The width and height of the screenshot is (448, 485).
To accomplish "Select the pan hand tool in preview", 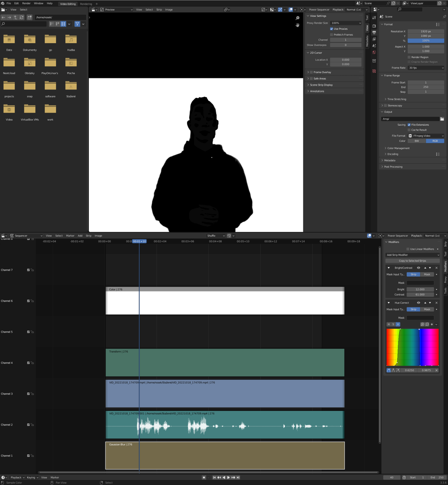I will [x=297, y=25].
